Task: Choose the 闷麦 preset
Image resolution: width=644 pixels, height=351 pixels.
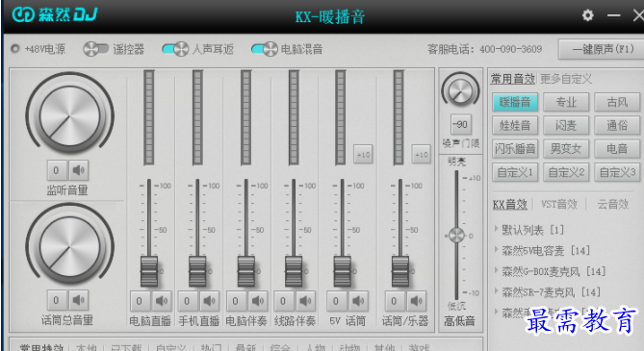Action: tap(566, 125)
